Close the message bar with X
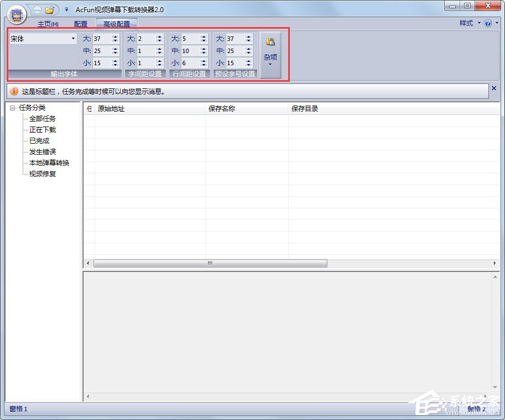The image size is (505, 420). (494, 88)
